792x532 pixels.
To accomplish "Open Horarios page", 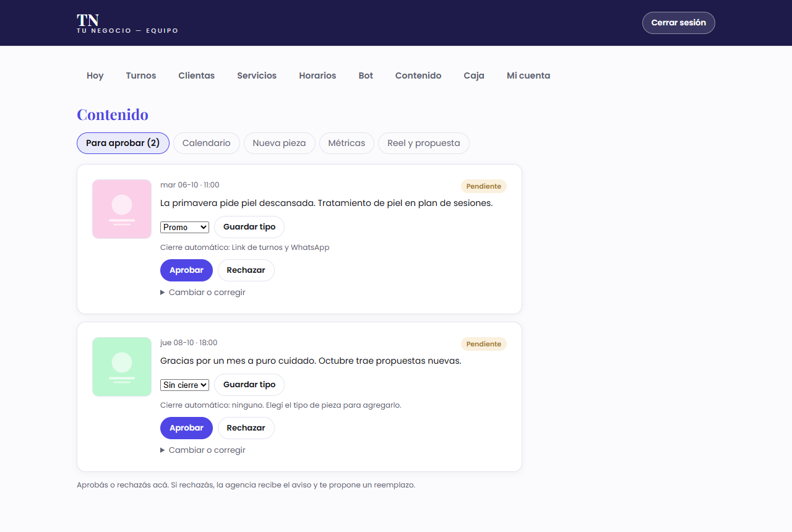I will (317, 75).
